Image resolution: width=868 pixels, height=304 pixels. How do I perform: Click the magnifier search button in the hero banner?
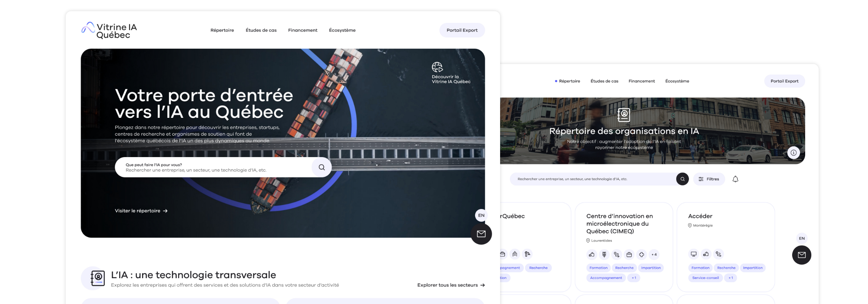322,167
